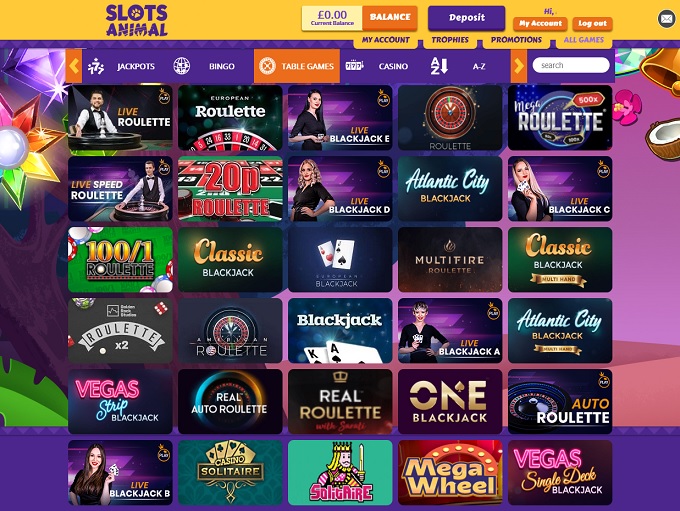Click the orange BALANCE button
Viewport: 680px width, 511px height.
tap(389, 17)
